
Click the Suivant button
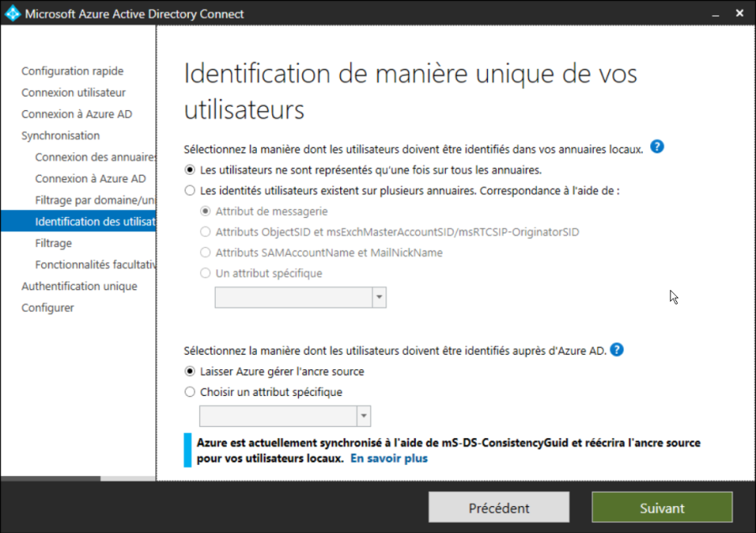662,508
